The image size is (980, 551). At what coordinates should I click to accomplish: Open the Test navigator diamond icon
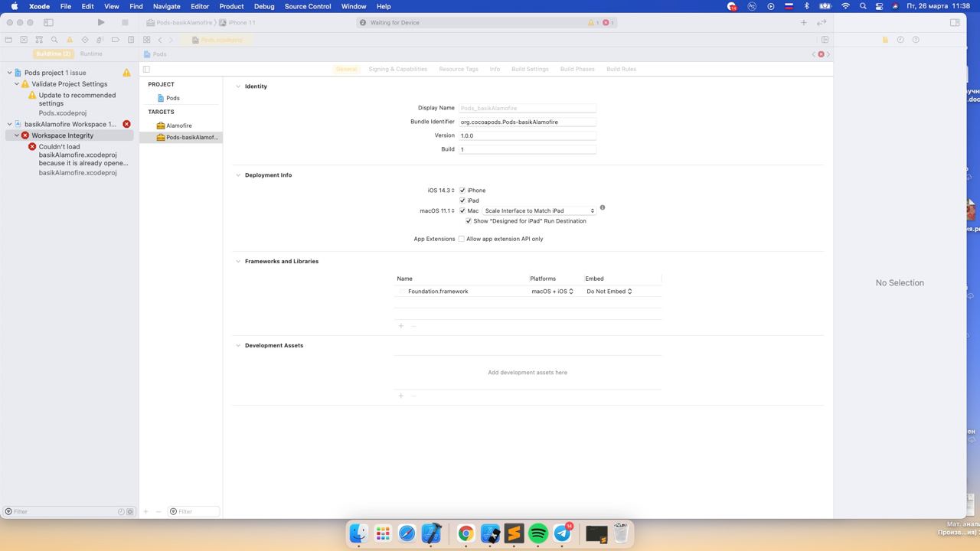coord(85,40)
